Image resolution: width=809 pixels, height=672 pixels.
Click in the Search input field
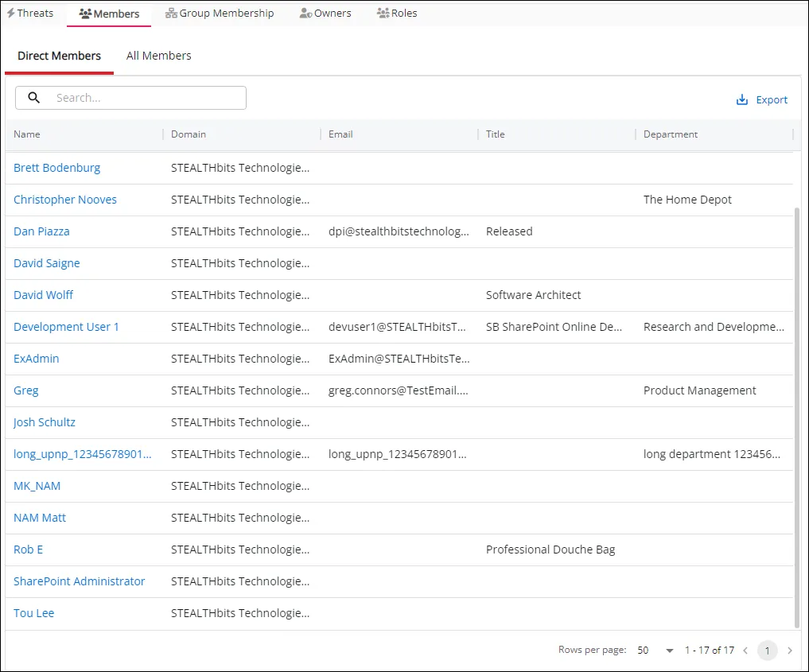(130, 98)
